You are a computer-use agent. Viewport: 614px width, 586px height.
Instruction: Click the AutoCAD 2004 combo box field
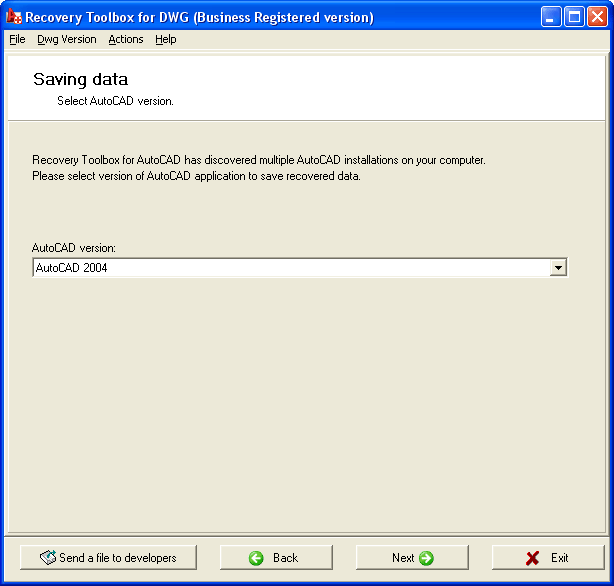click(x=300, y=268)
